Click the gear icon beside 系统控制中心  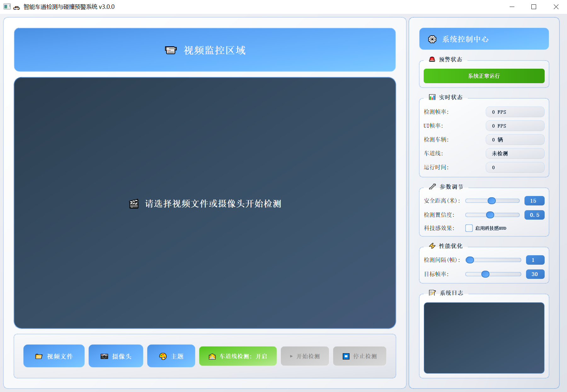(432, 39)
